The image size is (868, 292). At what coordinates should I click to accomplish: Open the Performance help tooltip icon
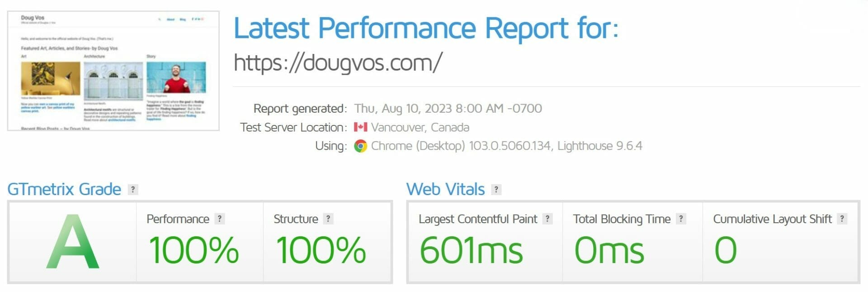[220, 220]
